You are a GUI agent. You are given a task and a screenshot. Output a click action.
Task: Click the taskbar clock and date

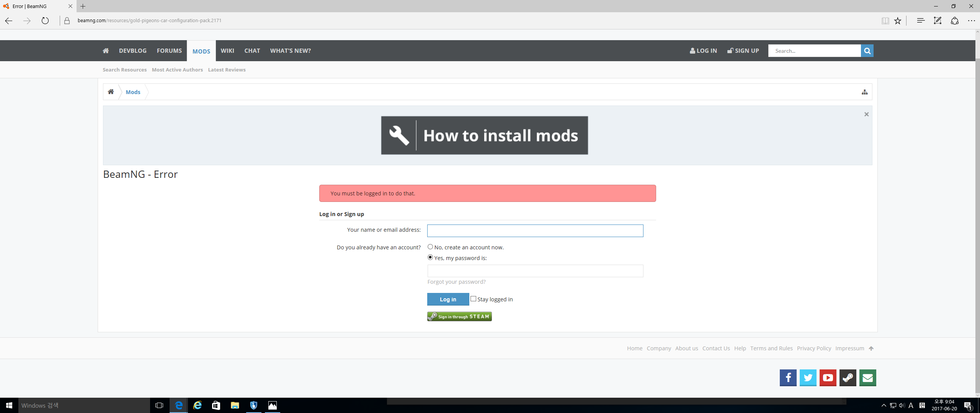[944, 405]
